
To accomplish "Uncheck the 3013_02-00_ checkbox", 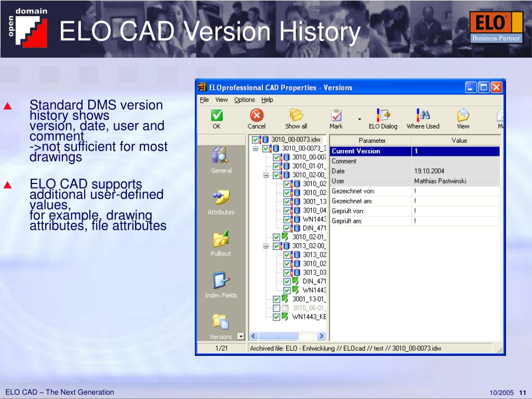I will (x=276, y=246).
